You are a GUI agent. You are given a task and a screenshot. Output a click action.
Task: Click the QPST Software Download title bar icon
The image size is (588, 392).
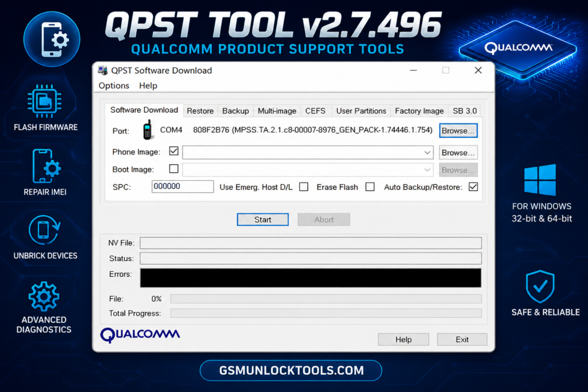102,71
